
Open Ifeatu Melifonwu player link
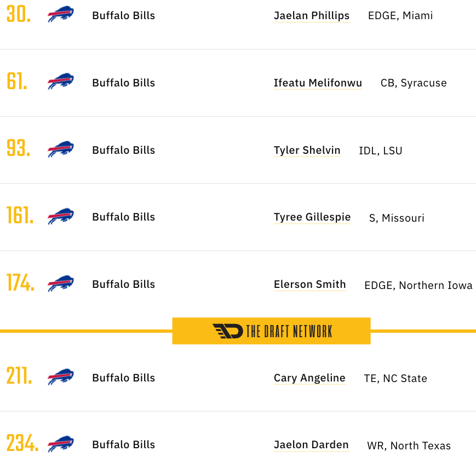318,83
